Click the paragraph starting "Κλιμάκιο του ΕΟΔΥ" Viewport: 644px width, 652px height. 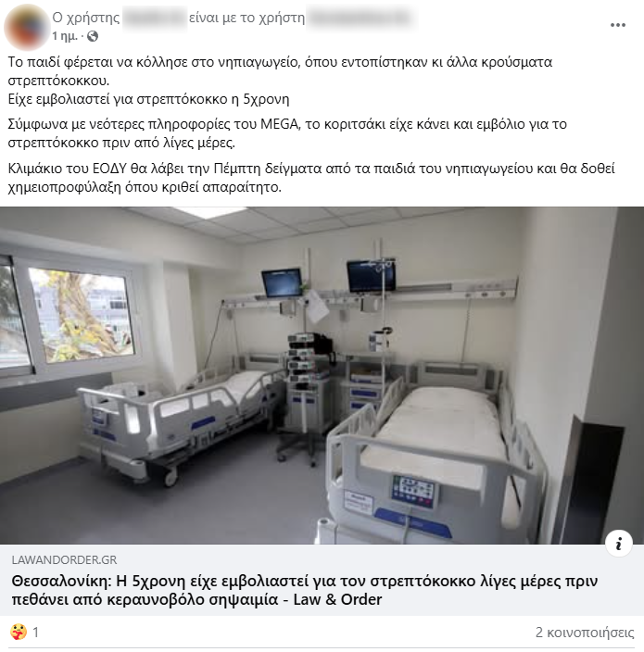[x=311, y=178]
